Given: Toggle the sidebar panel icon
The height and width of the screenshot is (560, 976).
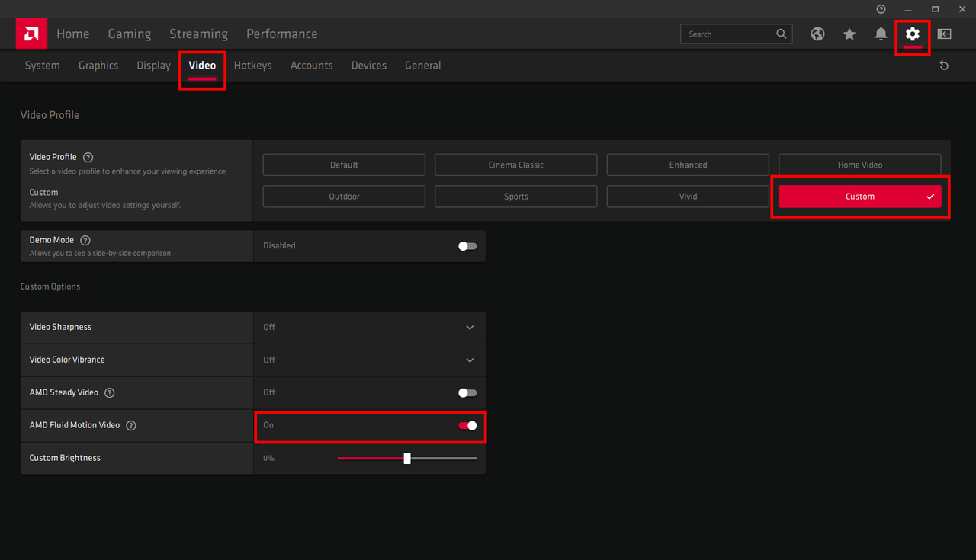Looking at the screenshot, I should tap(944, 34).
